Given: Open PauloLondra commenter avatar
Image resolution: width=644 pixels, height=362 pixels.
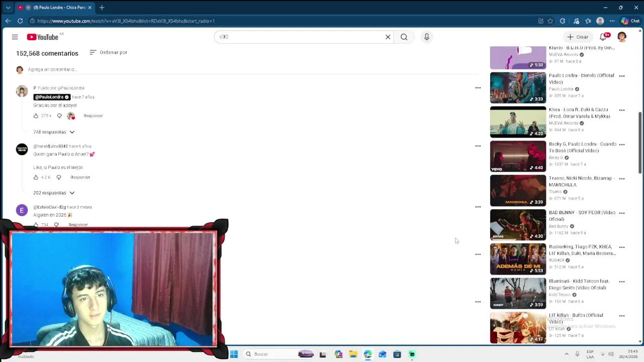Looking at the screenshot, I should point(22,91).
